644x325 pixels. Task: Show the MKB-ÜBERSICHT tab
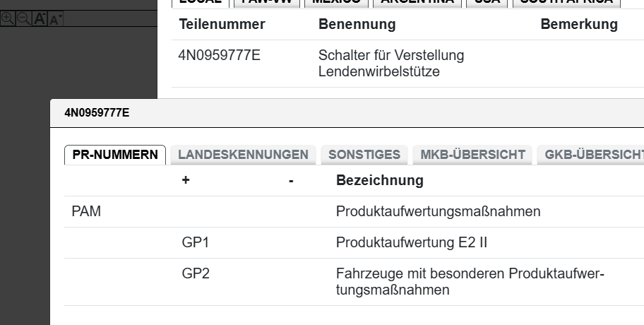472,155
